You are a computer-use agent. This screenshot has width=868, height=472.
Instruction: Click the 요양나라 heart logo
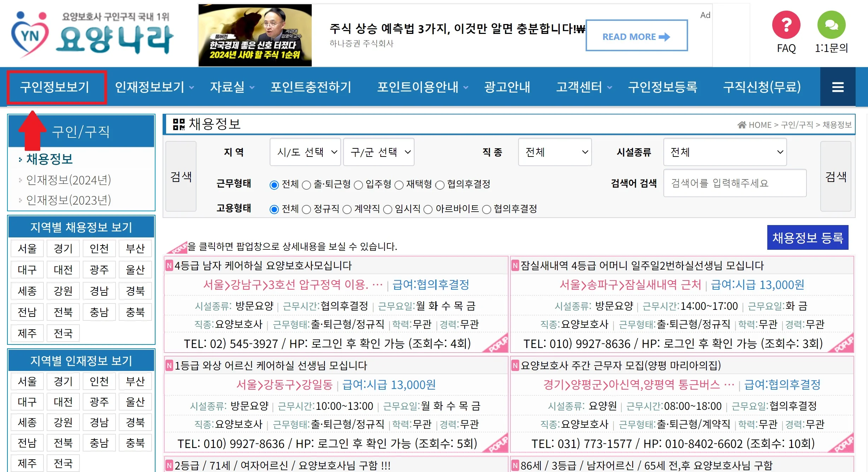click(x=30, y=35)
